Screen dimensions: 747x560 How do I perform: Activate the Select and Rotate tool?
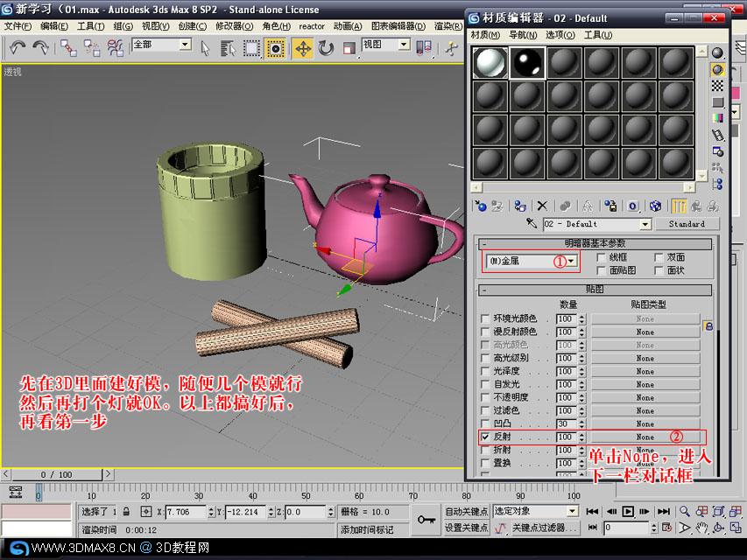point(327,48)
